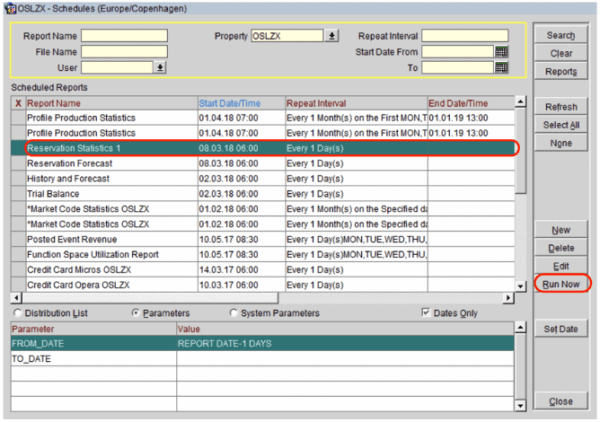Screen dimensions: 600x422
Task: Focus the Report Name input field
Action: coord(124,36)
